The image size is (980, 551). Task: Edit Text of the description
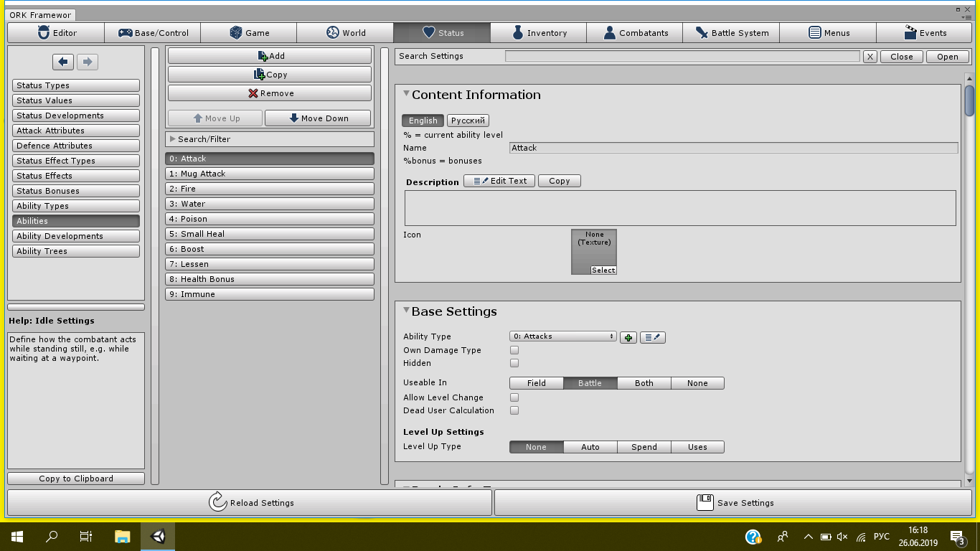[x=499, y=181]
